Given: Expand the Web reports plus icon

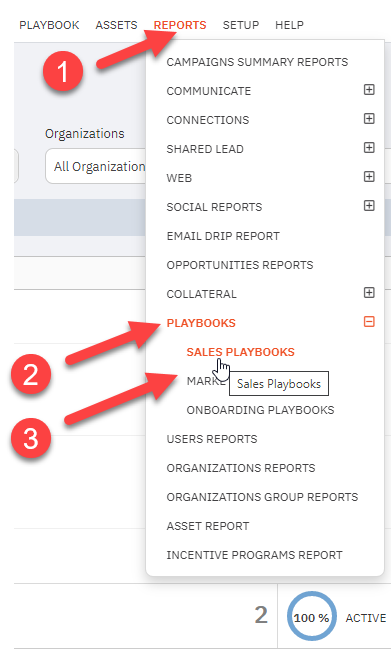Looking at the screenshot, I should pyautogui.click(x=369, y=177).
